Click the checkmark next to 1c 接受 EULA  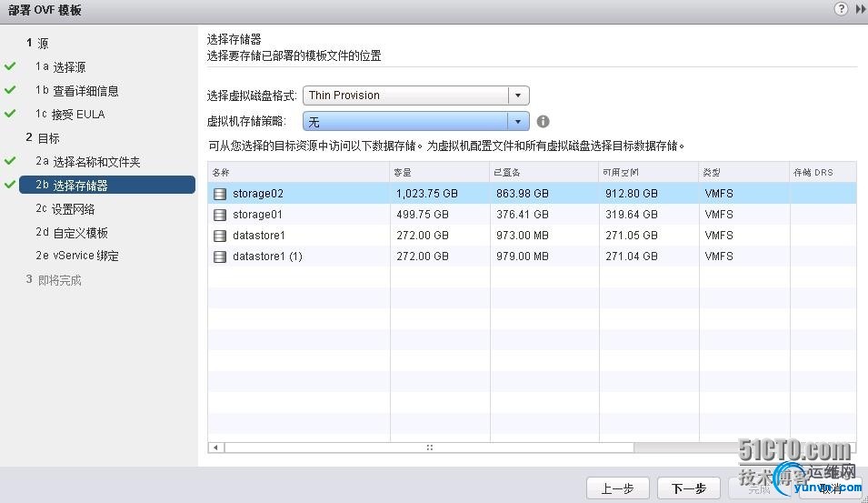pyautogui.click(x=10, y=114)
